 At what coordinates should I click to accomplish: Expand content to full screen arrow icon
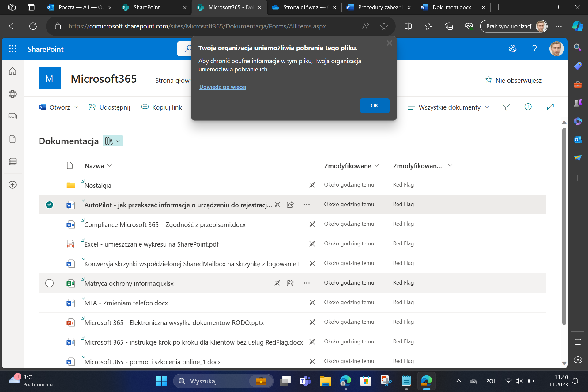pyautogui.click(x=550, y=107)
